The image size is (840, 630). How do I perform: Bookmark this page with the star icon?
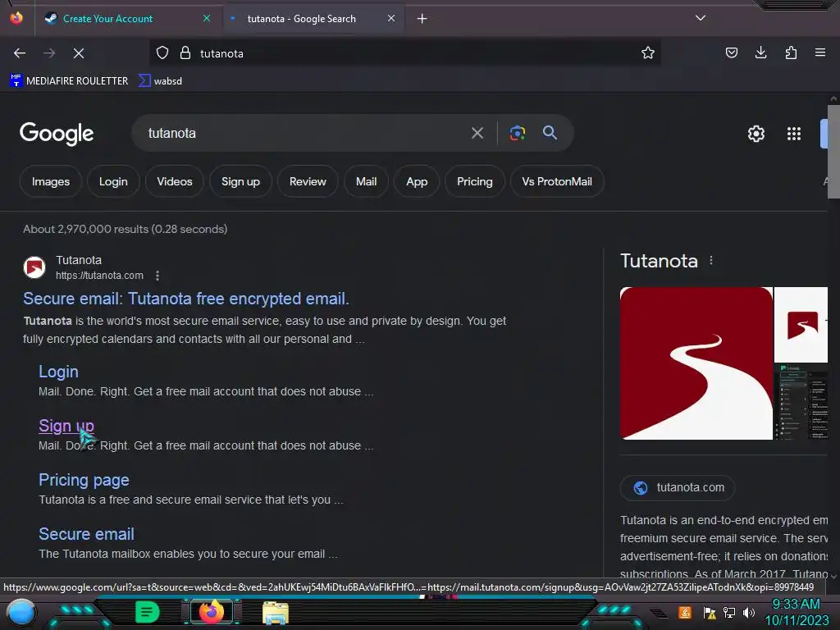[x=648, y=52]
